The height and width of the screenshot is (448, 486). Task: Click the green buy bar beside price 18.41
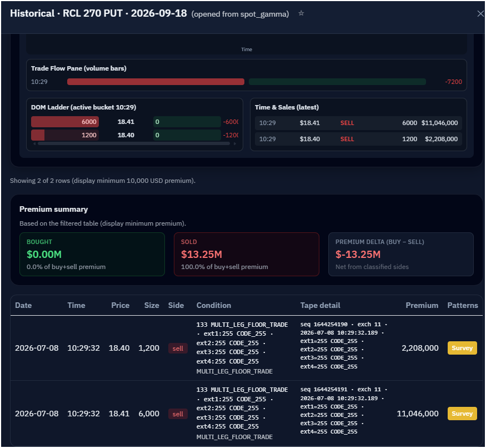(x=187, y=122)
